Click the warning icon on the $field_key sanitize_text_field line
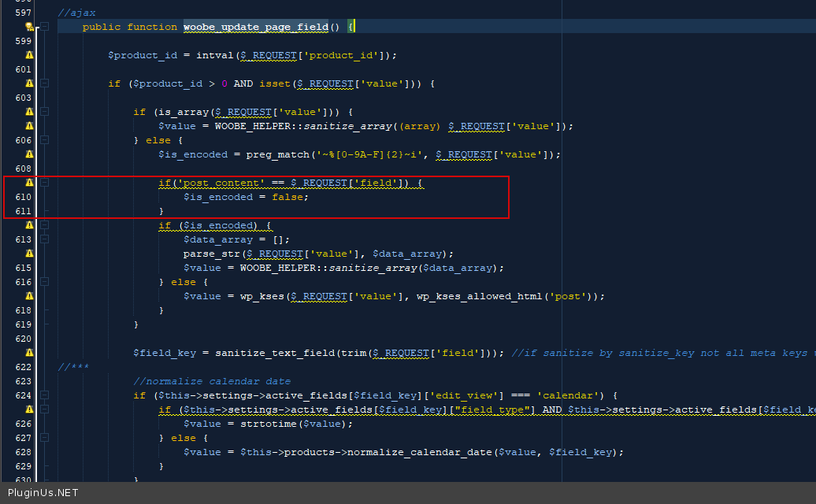 (29, 353)
